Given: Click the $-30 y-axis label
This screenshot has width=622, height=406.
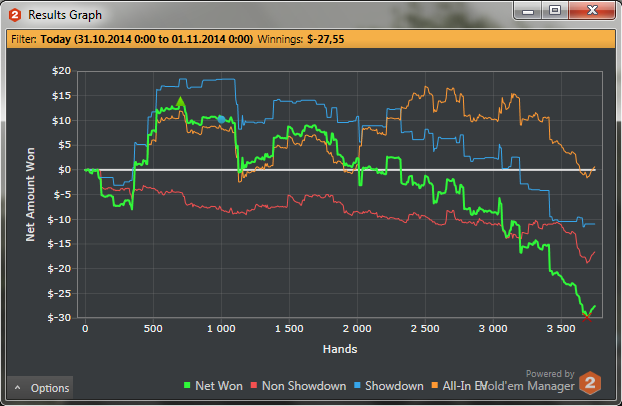Looking at the screenshot, I should [x=60, y=317].
